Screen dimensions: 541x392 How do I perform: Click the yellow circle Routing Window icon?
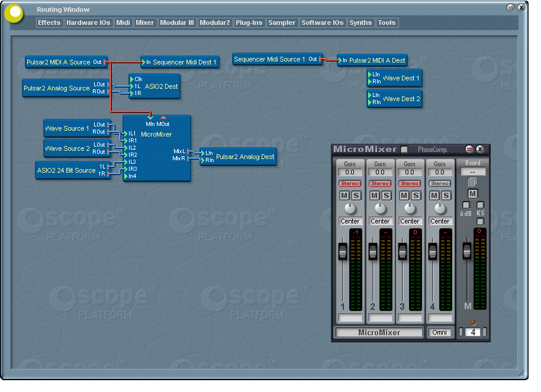(x=14, y=13)
